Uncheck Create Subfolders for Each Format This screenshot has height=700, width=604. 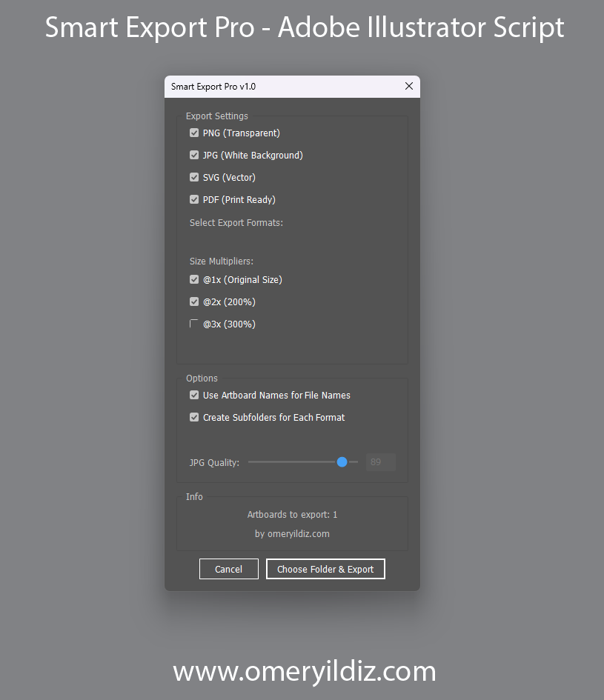pyautogui.click(x=194, y=418)
